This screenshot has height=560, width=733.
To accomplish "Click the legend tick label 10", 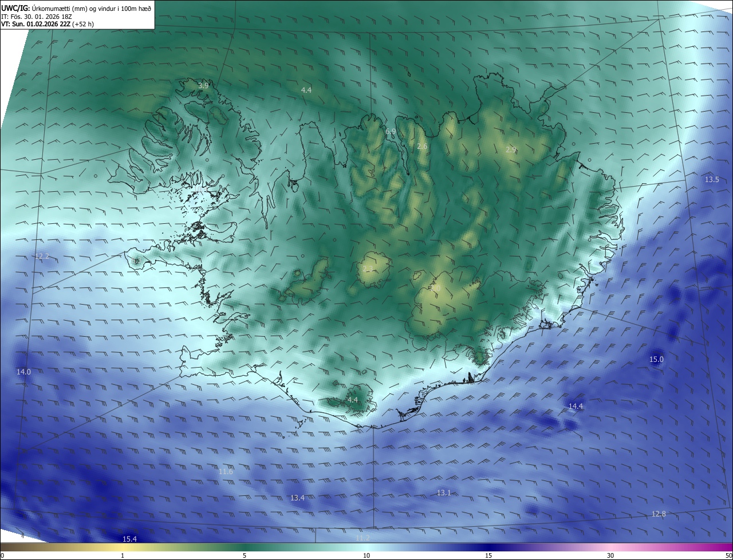I will (366, 555).
